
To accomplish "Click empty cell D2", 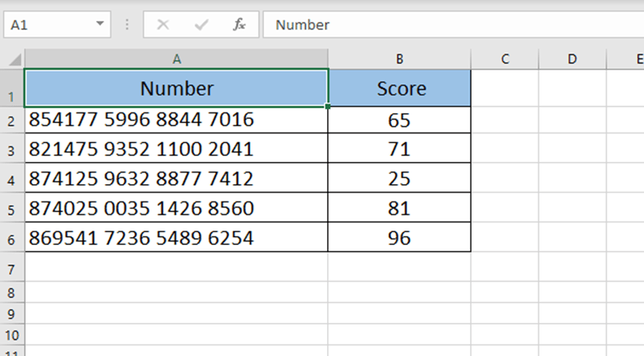I will click(572, 120).
